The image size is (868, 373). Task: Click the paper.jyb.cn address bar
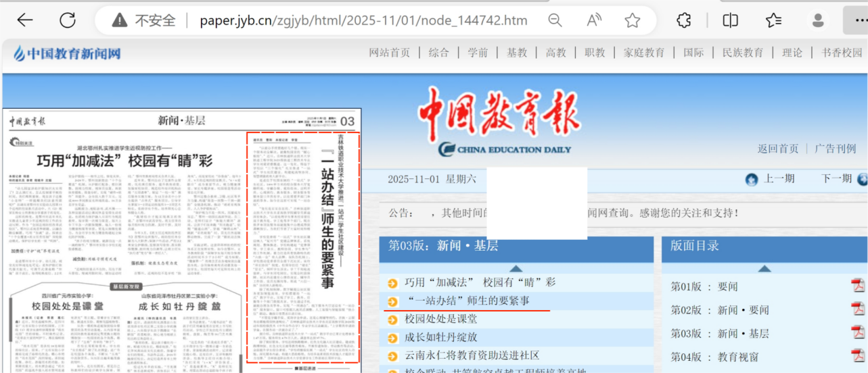click(363, 20)
